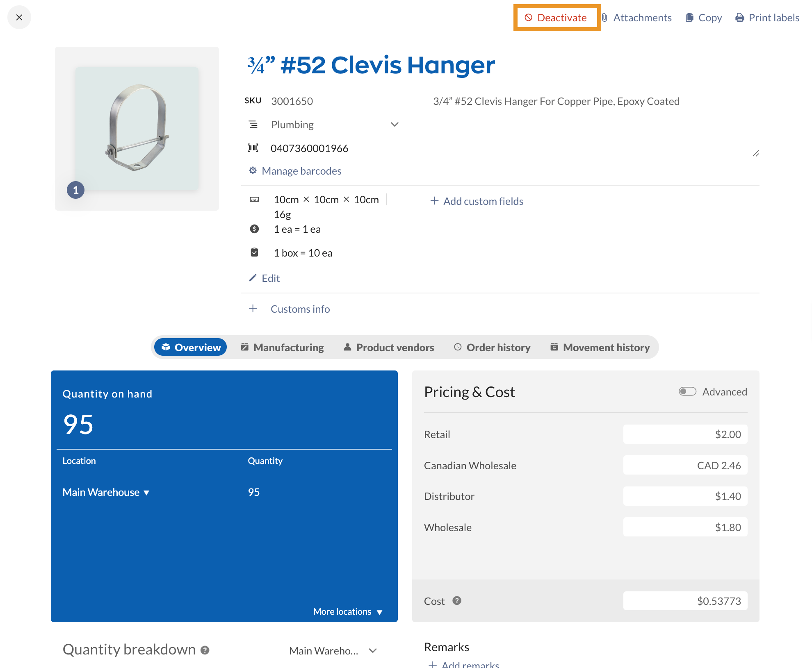Click Add custom fields link
Screen dimensions: 812x668
tap(477, 201)
